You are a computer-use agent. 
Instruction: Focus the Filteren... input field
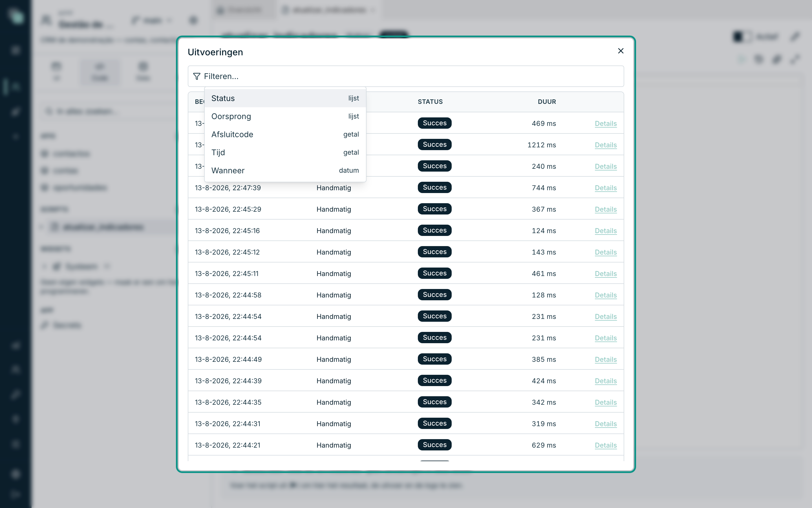click(x=406, y=76)
